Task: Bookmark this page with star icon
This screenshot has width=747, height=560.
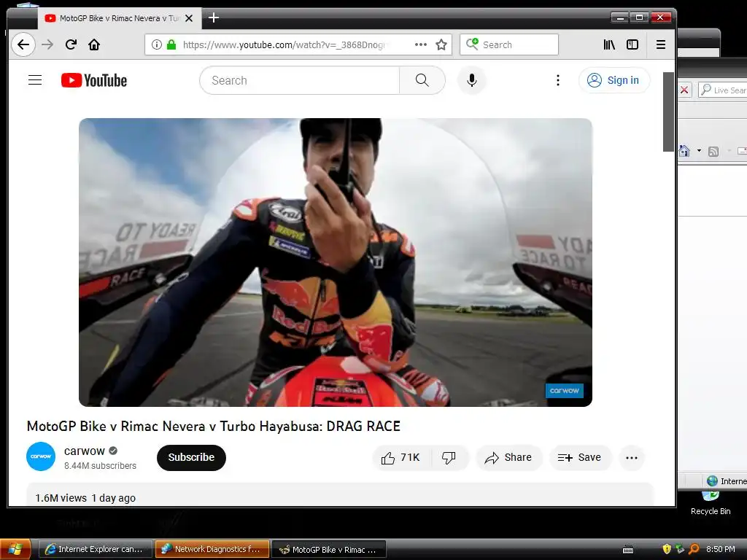Action: (441, 44)
